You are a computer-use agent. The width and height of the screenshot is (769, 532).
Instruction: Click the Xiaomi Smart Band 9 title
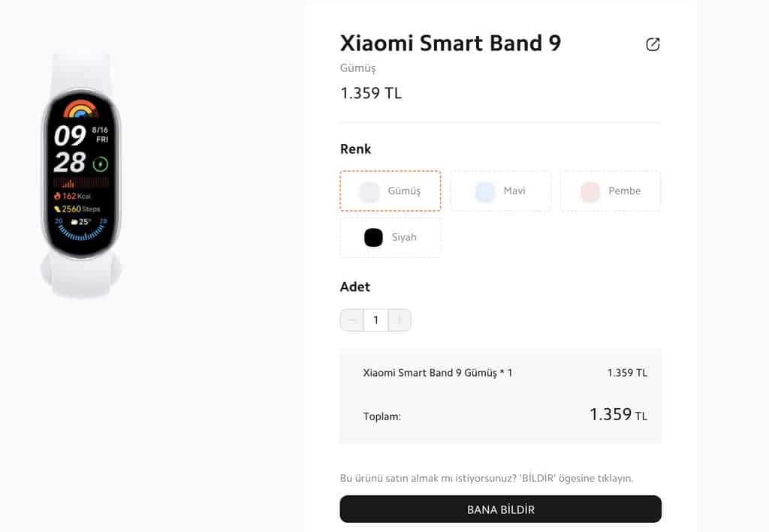point(451,43)
